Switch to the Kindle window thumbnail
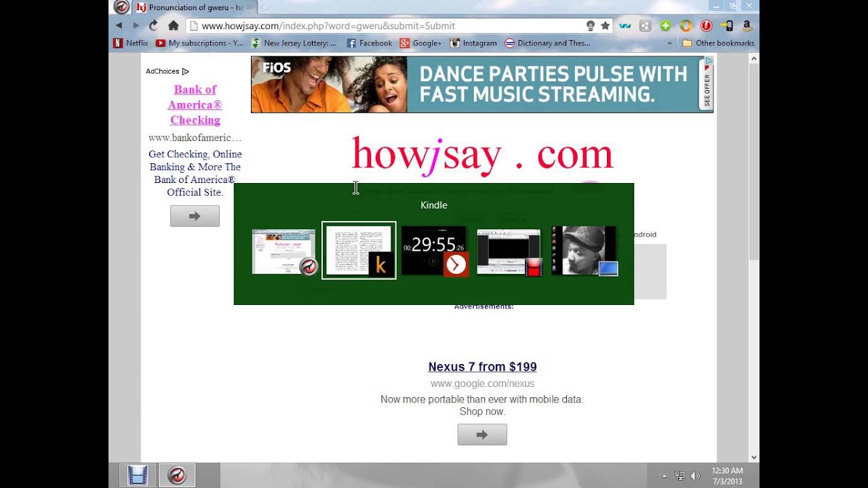The width and height of the screenshot is (868, 488). [x=359, y=250]
